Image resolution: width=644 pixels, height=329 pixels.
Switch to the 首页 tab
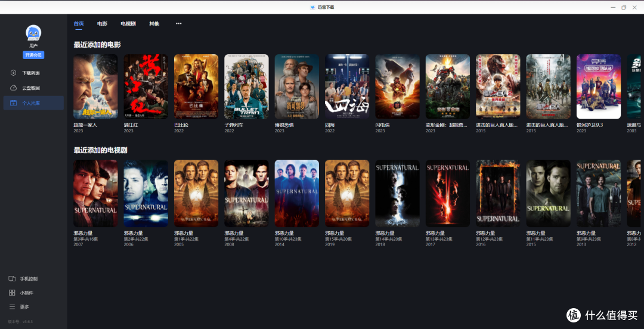click(79, 24)
